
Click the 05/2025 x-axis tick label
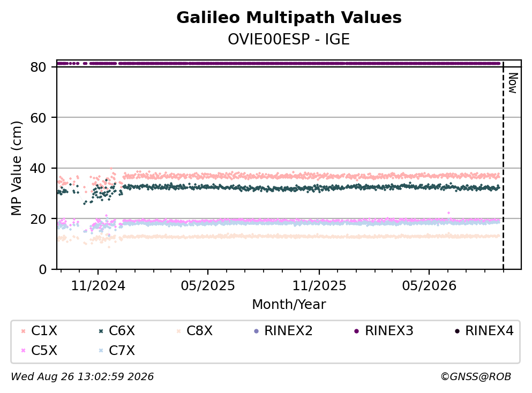(208, 286)
